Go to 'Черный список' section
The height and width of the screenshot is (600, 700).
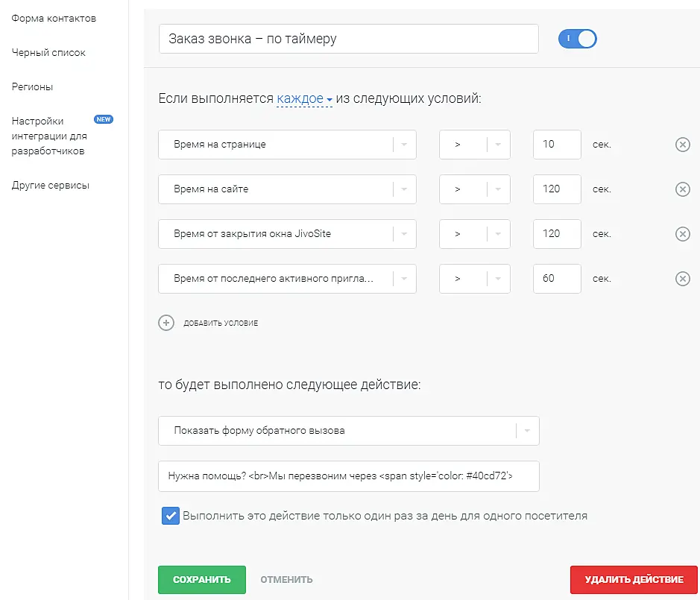point(48,53)
